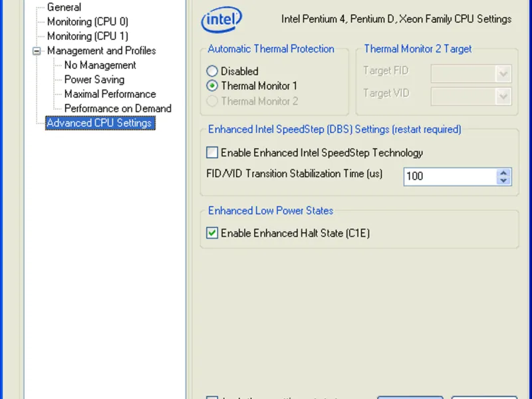The width and height of the screenshot is (532, 399).
Task: Click the Stabilization Time value field
Action: (x=450, y=176)
